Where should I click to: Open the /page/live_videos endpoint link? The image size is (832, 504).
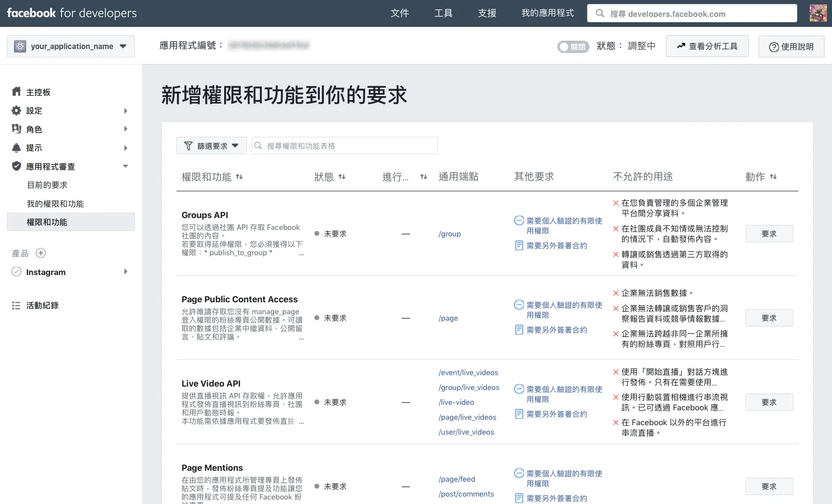[468, 417]
